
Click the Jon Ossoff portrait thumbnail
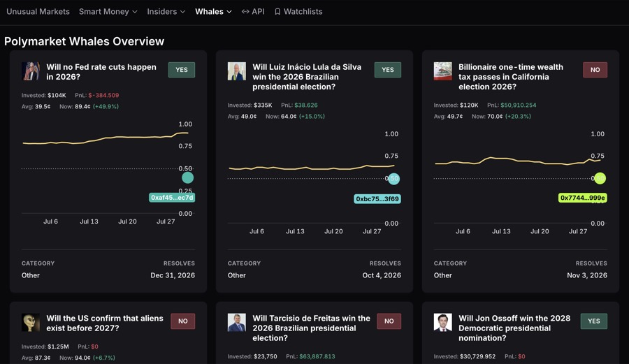[443, 322]
